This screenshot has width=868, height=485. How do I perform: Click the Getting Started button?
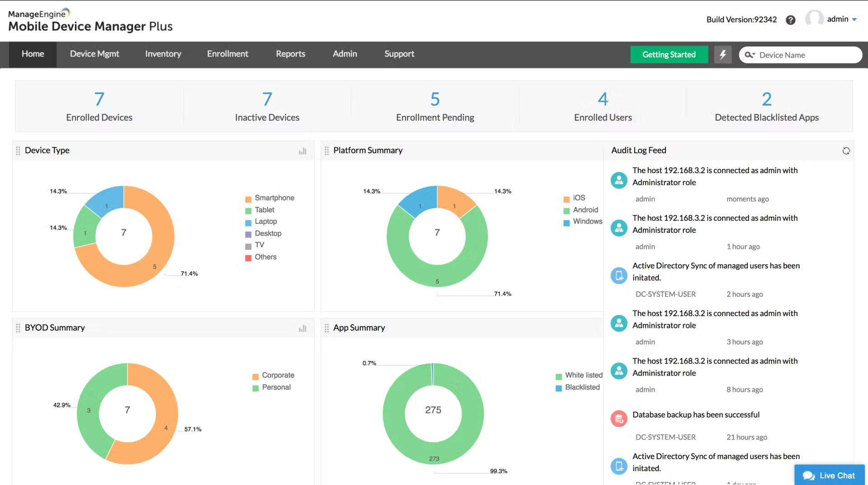(669, 54)
